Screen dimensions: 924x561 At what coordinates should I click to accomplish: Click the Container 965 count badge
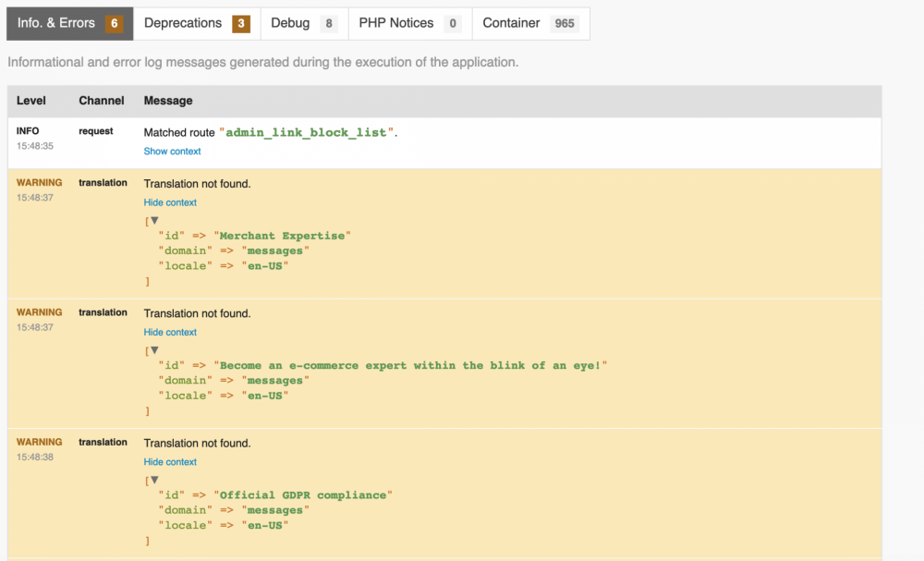(564, 24)
